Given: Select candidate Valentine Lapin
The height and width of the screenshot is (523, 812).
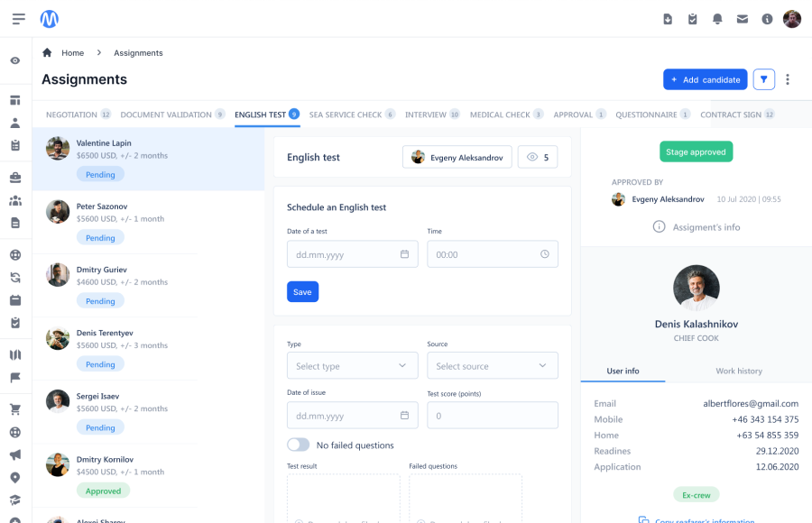Looking at the screenshot, I should pos(148,159).
